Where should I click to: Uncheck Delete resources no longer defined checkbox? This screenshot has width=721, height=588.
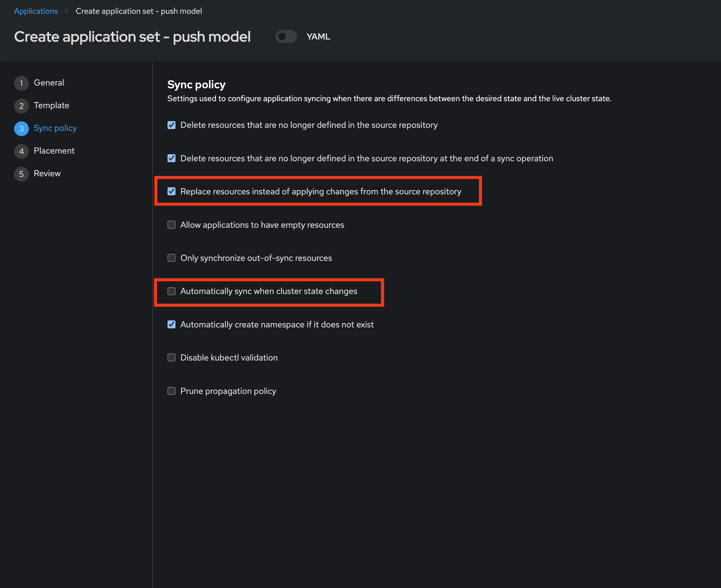coord(172,125)
